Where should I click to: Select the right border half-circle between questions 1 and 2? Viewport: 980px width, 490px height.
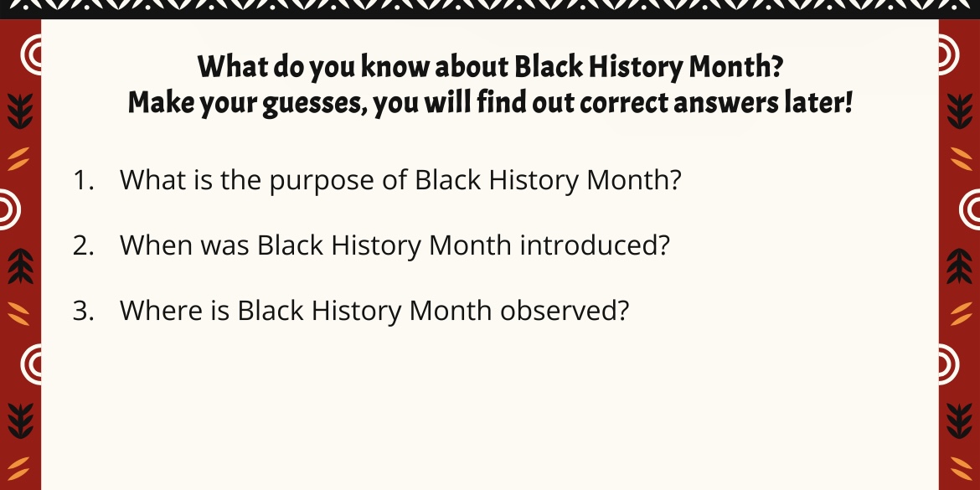click(969, 209)
